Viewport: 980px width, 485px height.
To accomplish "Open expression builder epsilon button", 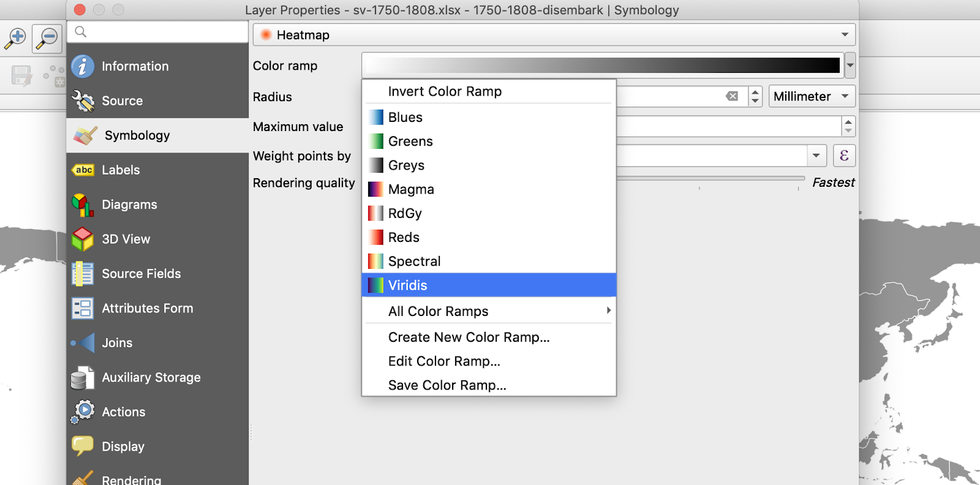I will (844, 156).
